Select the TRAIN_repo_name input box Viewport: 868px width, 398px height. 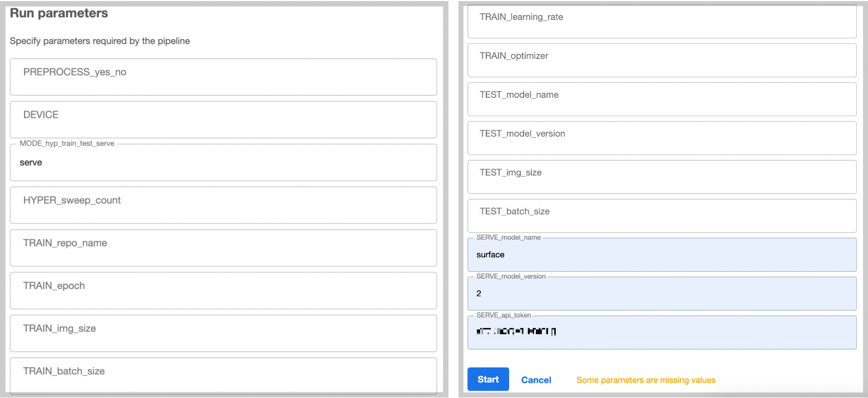pyautogui.click(x=223, y=248)
